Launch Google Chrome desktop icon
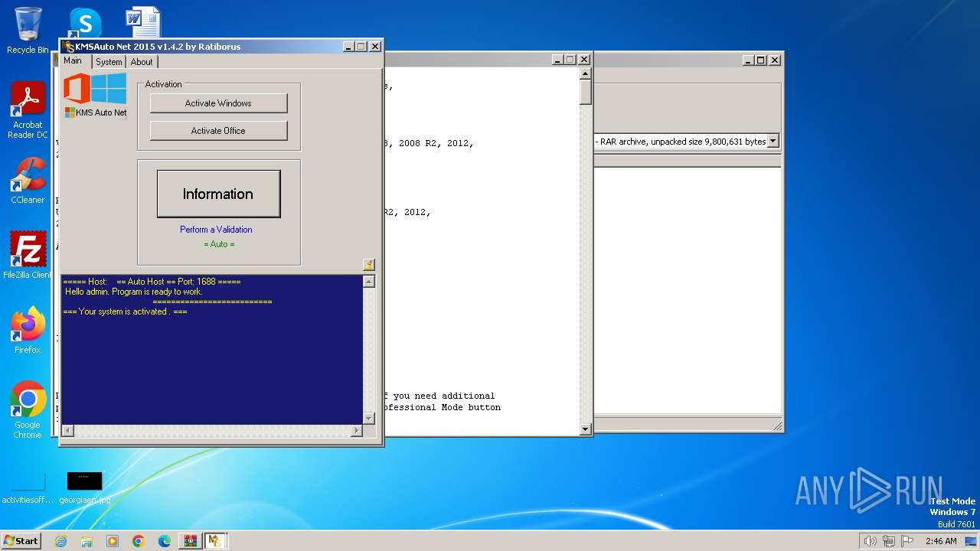The image size is (980, 551). [x=28, y=410]
